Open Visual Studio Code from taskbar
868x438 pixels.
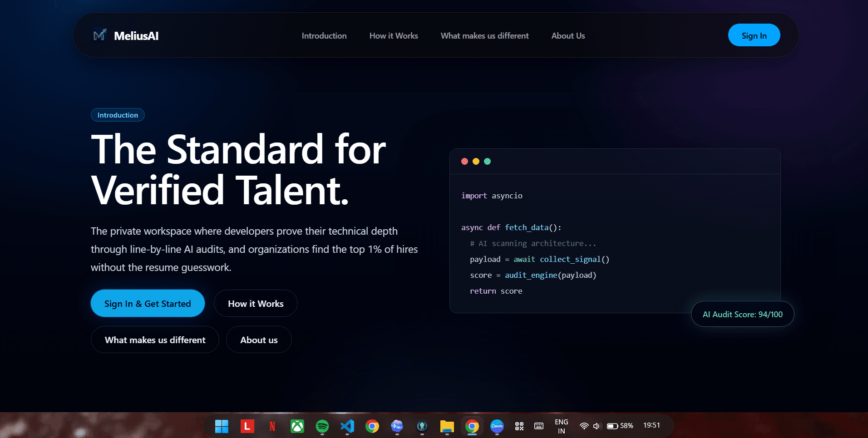pyautogui.click(x=347, y=426)
